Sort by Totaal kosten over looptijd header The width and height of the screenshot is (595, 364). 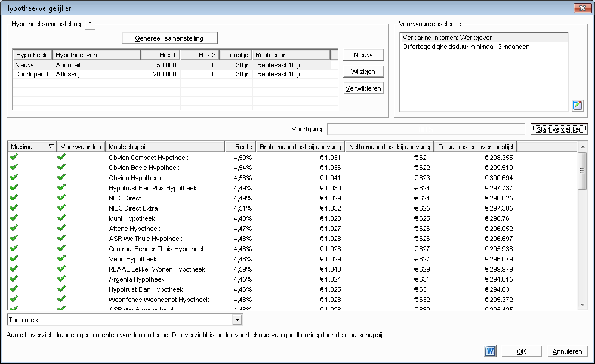tap(476, 147)
